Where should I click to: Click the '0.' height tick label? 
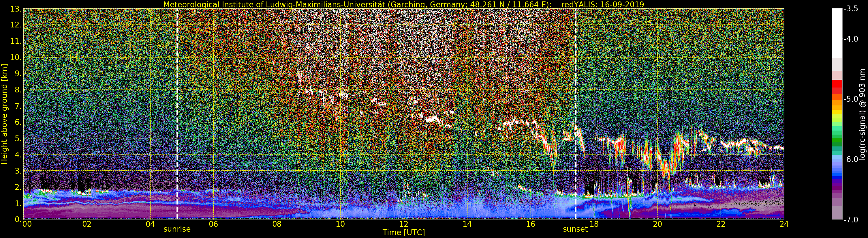tap(18, 220)
